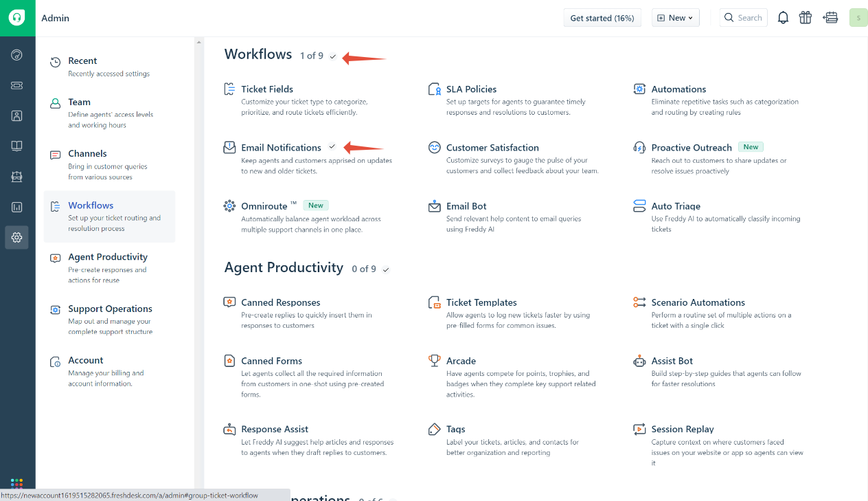The height and width of the screenshot is (501, 868).
Task: Click the Get started (16%) button
Action: pos(602,18)
